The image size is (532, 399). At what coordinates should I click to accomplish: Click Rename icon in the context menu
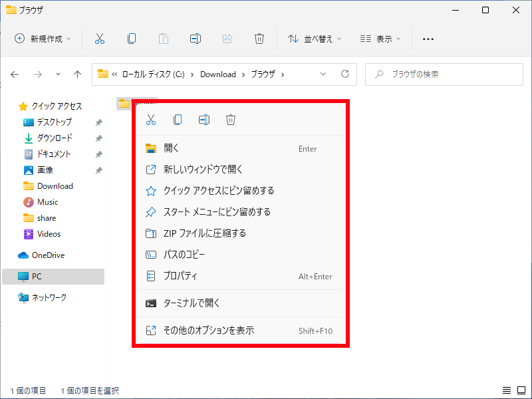point(204,120)
